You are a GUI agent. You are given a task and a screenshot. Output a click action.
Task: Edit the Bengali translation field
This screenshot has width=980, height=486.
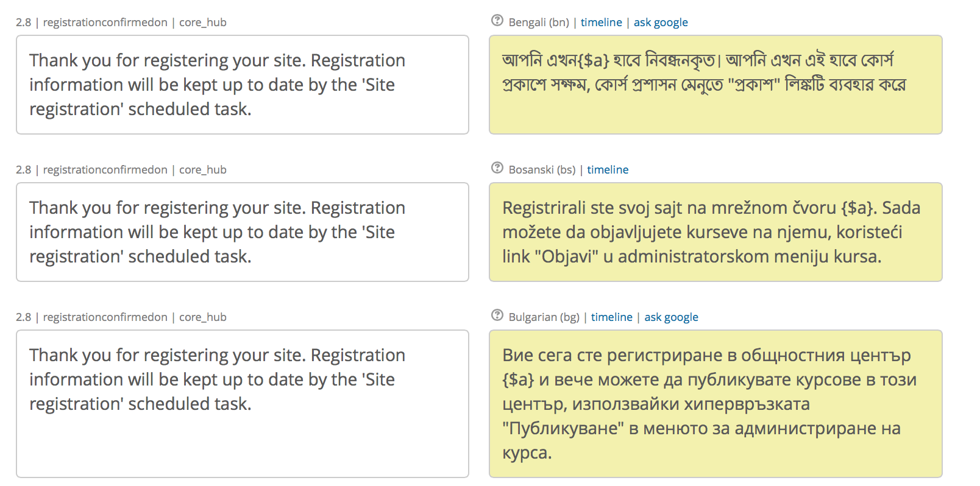715,85
